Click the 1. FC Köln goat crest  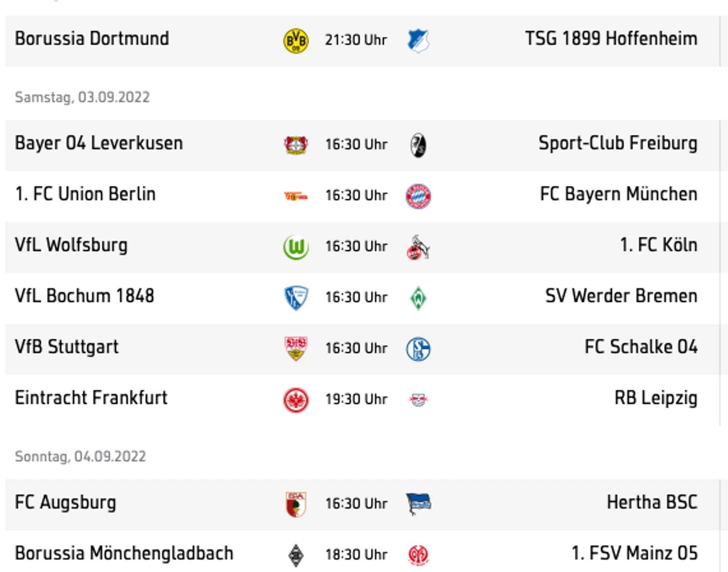click(418, 248)
